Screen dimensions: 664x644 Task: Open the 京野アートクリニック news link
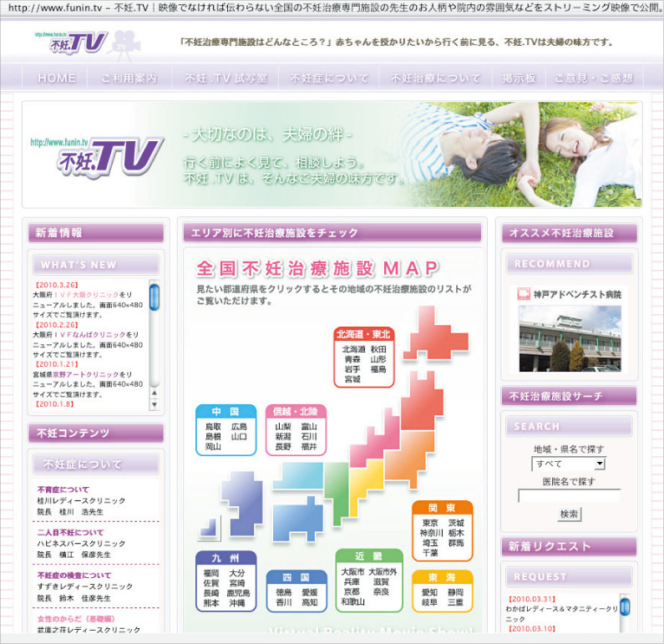86,374
